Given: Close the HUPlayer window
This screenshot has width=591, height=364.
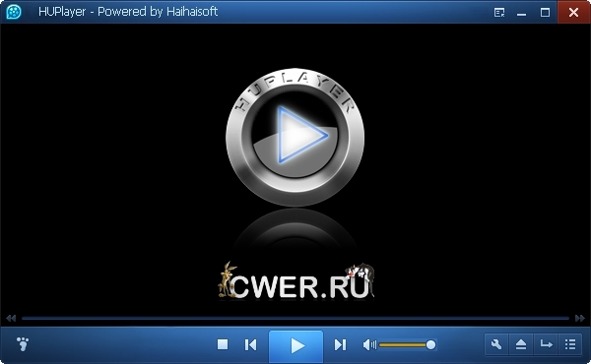Looking at the screenshot, I should point(573,12).
